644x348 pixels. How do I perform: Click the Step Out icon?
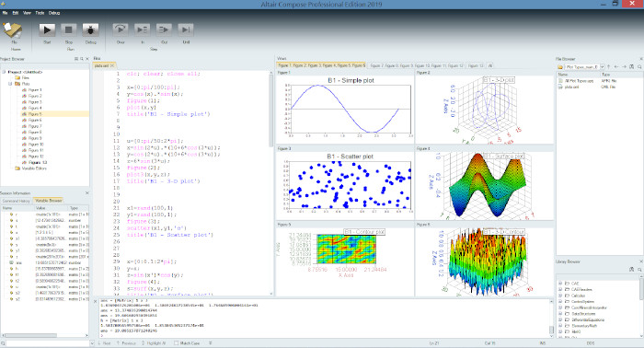click(164, 30)
